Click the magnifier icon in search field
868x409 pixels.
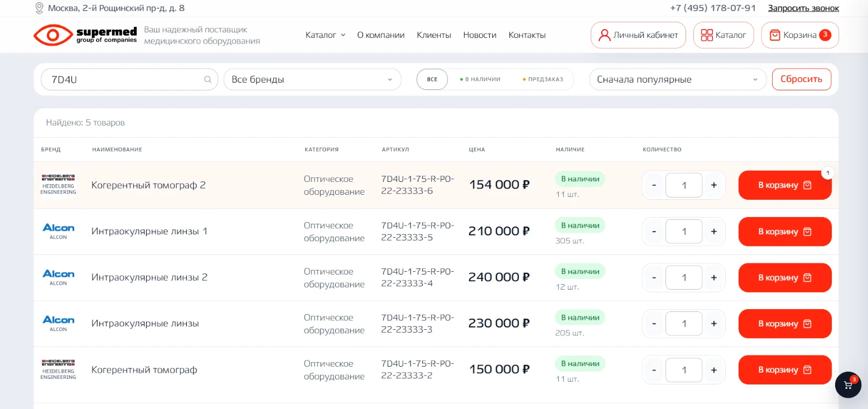pyautogui.click(x=208, y=79)
